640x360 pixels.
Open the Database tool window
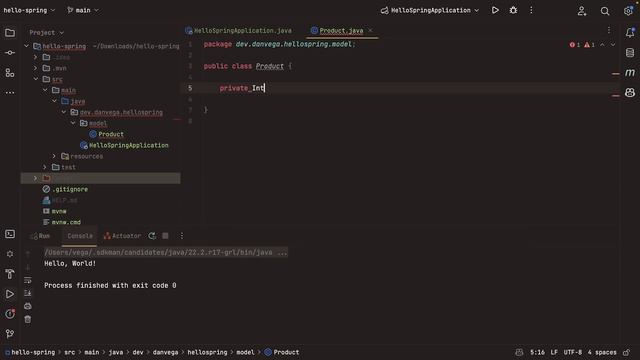point(630,52)
